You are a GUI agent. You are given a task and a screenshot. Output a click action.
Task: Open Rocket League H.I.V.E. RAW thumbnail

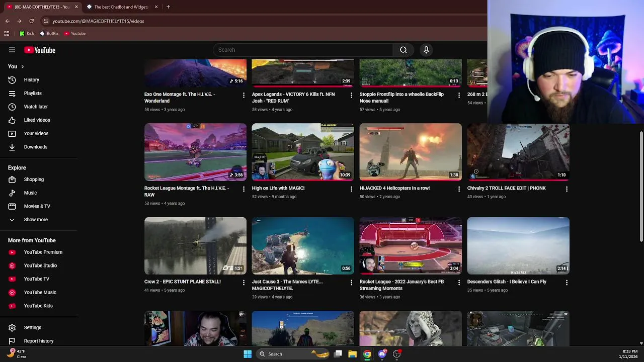tap(195, 152)
